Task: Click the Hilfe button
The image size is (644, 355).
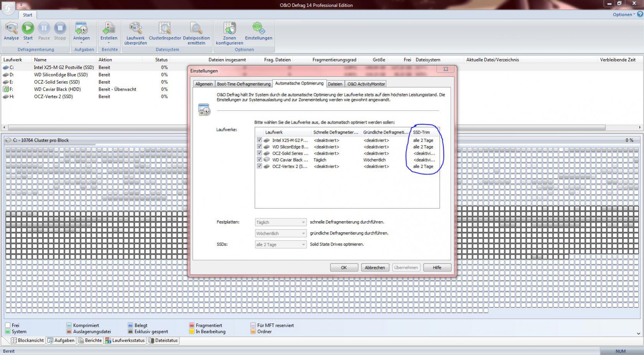Action: (x=437, y=267)
